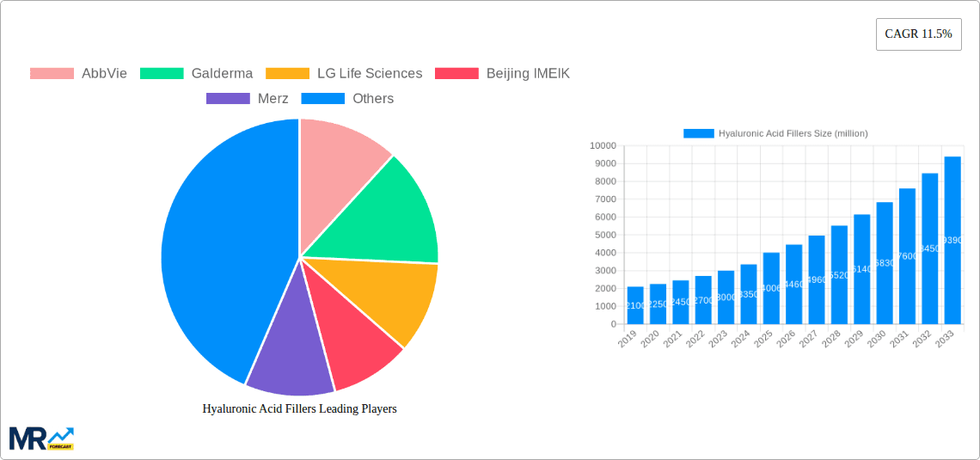Click the Merz purple legend swatch
980x460 pixels.
pos(228,99)
